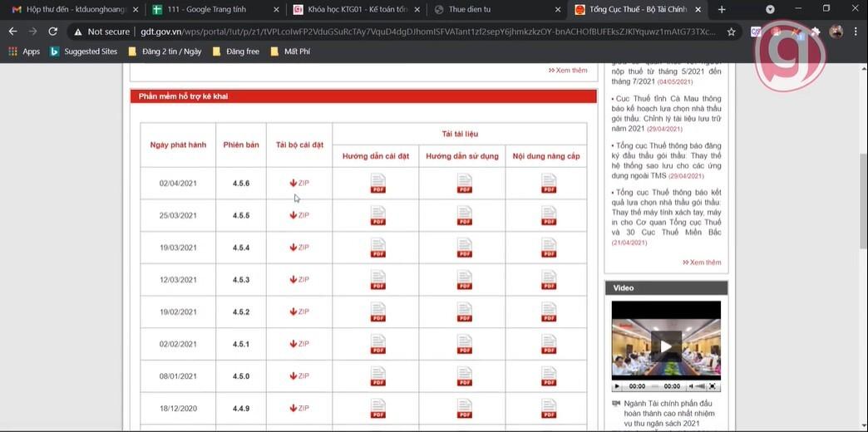Open user guide PDF for version 4.5.1
Image resolution: width=868 pixels, height=432 pixels.
coord(465,343)
